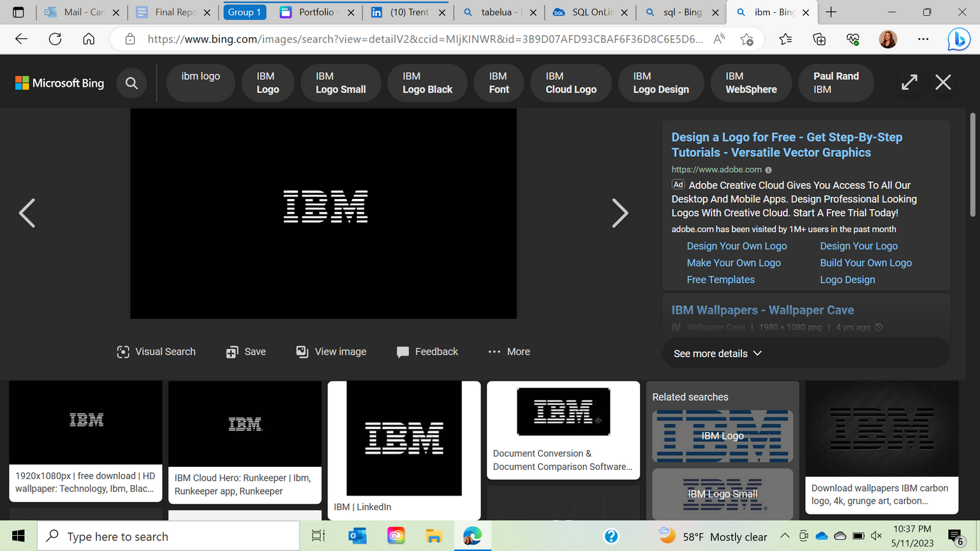The image size is (980, 551).
Task: Select related search 'IBM Logo Small'
Action: [723, 494]
